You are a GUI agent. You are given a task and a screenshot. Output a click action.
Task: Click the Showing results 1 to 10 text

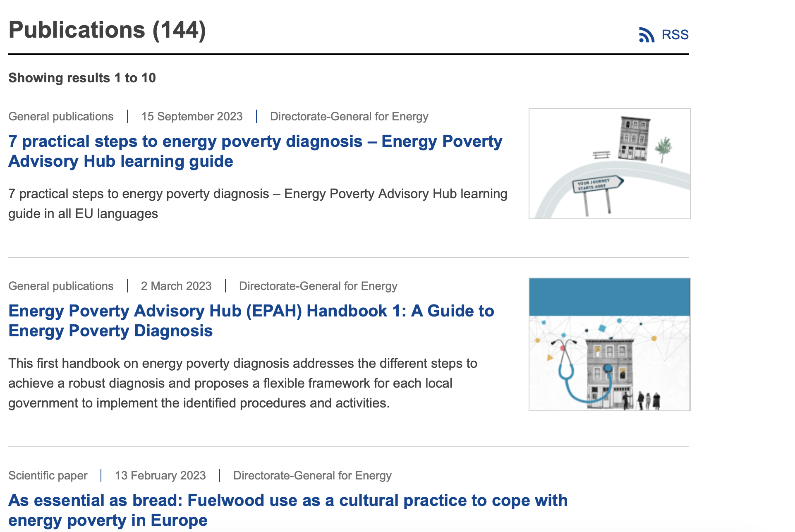pyautogui.click(x=82, y=78)
